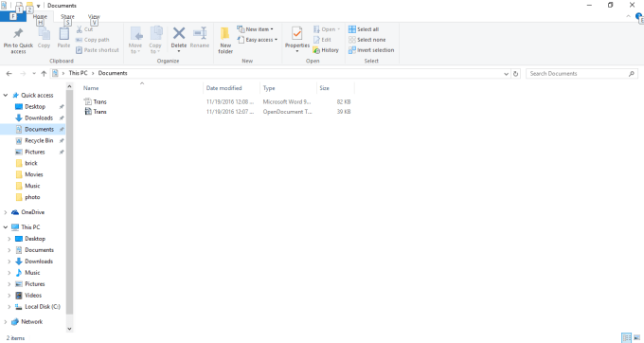Switch to details view icon in status bar
The height and width of the screenshot is (343, 644).
click(627, 337)
